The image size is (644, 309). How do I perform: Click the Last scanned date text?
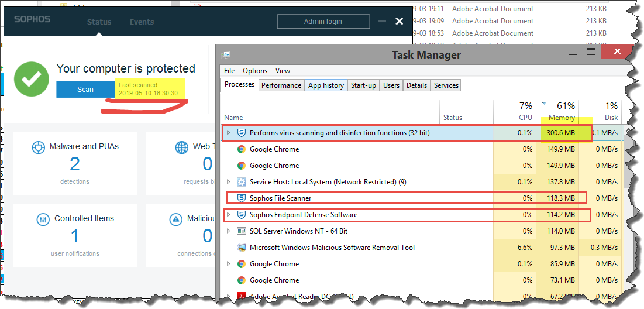click(x=148, y=89)
